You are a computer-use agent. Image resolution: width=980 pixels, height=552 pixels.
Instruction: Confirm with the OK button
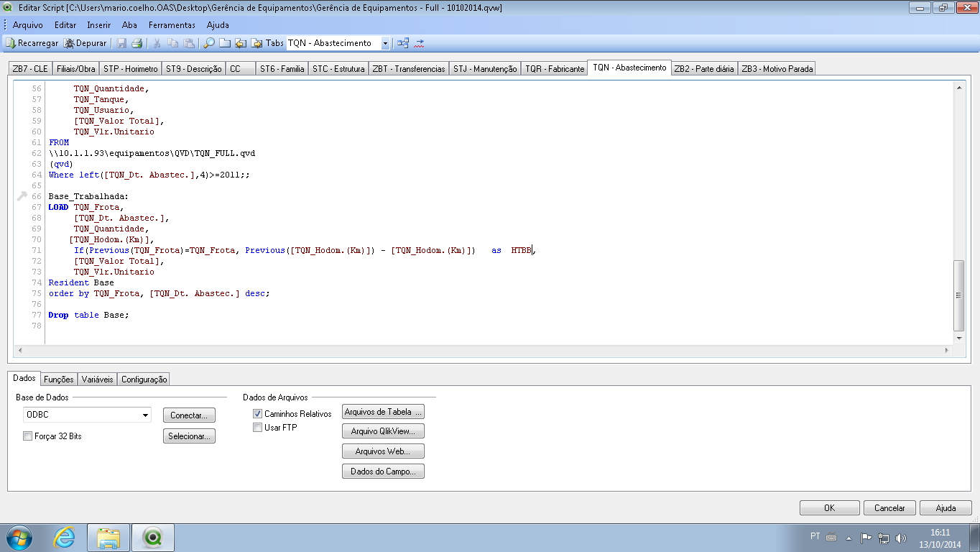tap(829, 507)
